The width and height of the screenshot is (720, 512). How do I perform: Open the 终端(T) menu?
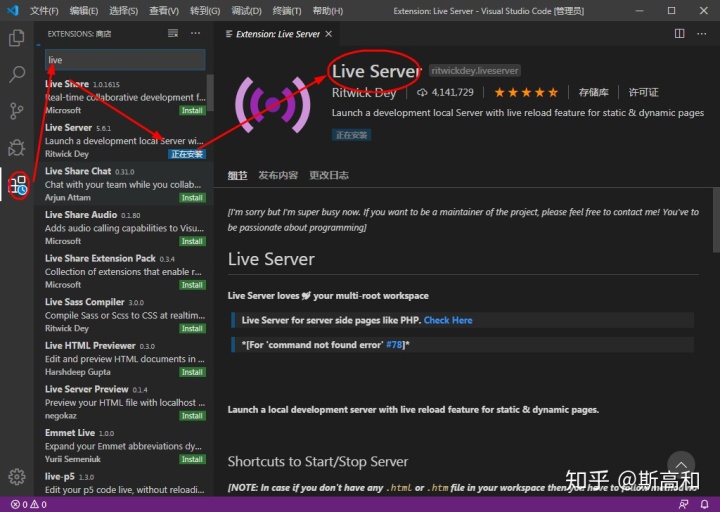click(287, 11)
